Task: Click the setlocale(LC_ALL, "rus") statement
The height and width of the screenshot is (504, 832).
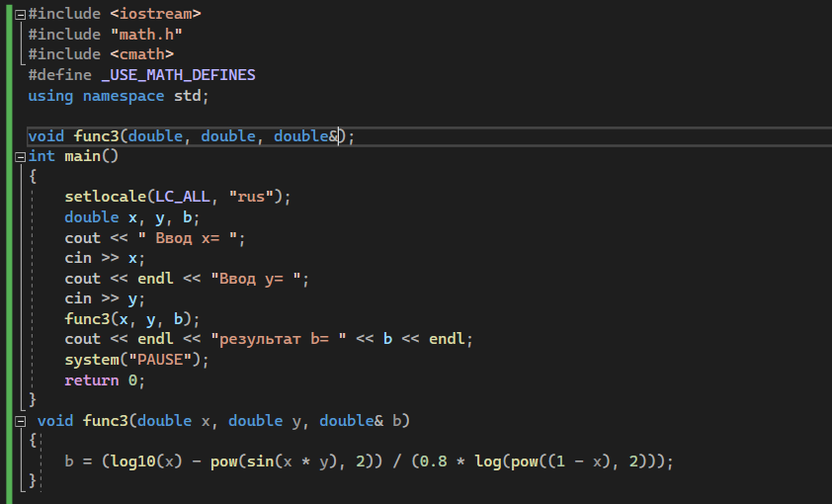Action: (x=178, y=197)
